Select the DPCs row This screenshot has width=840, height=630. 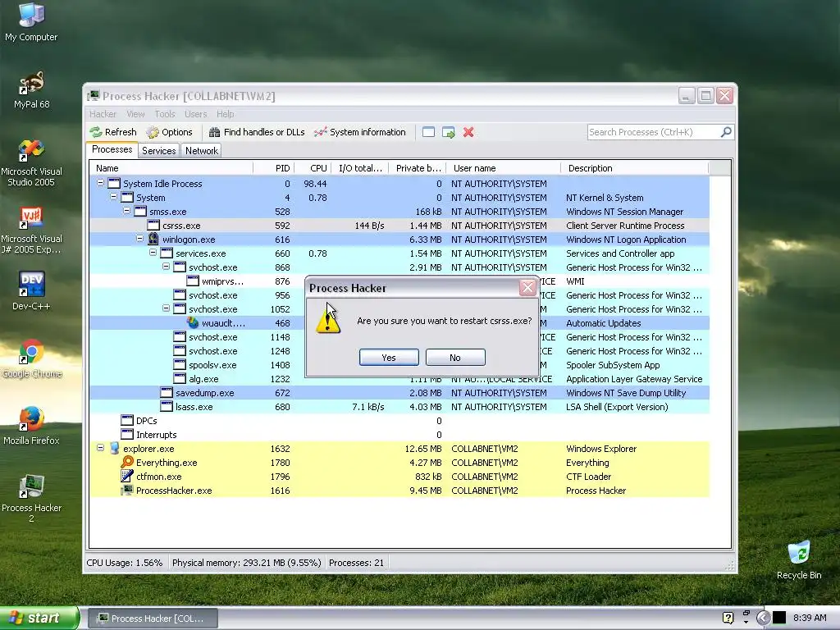coord(399,421)
